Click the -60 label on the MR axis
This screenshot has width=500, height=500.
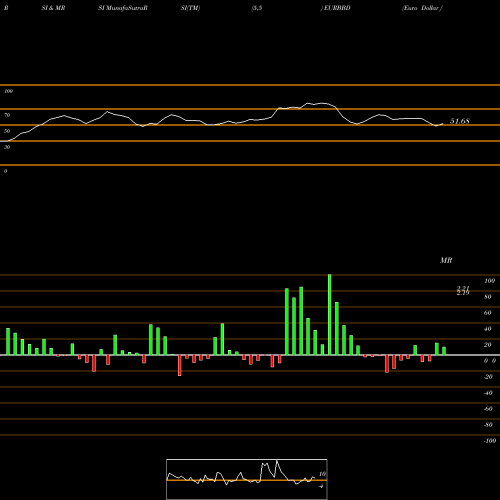click(x=488, y=409)
